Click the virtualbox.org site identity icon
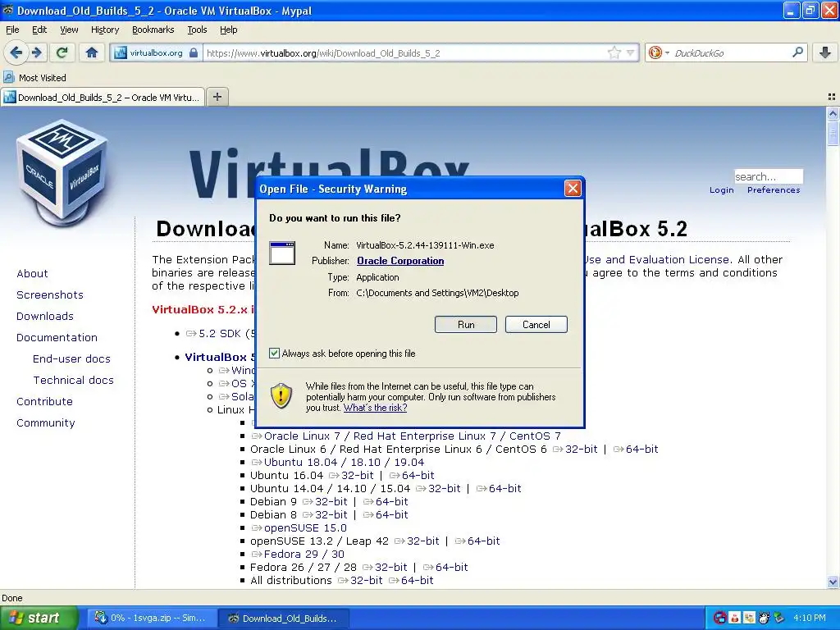Viewport: 840px width, 630px height. pos(157,53)
